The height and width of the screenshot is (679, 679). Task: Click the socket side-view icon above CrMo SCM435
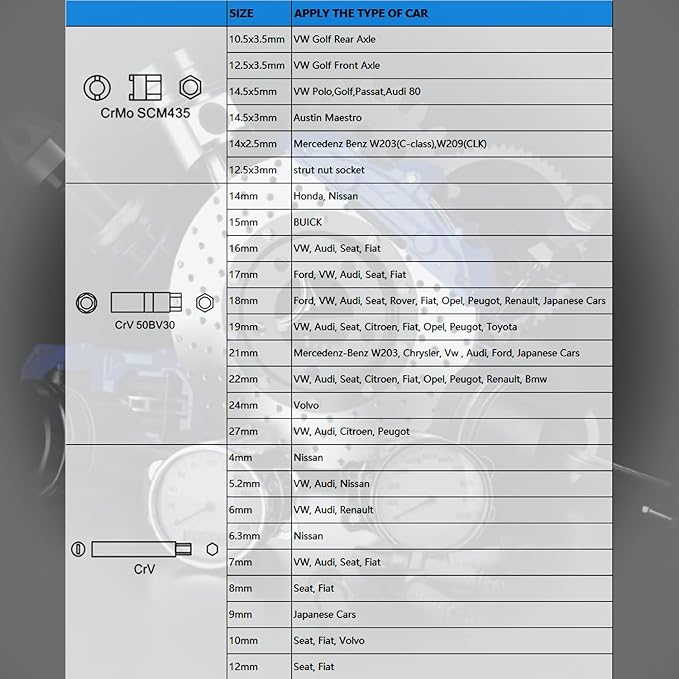click(x=145, y=87)
